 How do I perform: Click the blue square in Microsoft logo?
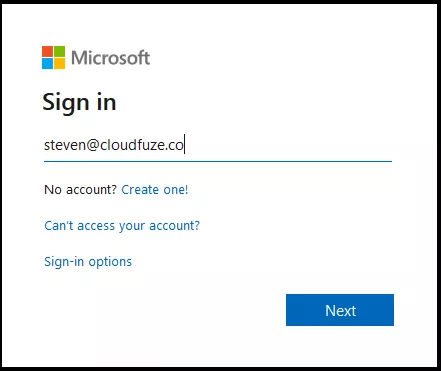click(47, 64)
